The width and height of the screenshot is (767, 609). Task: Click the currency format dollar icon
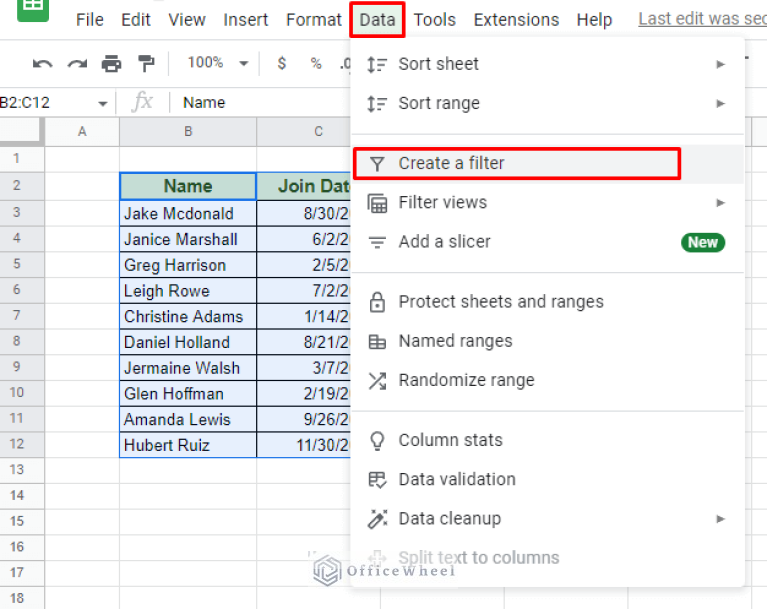[x=282, y=63]
